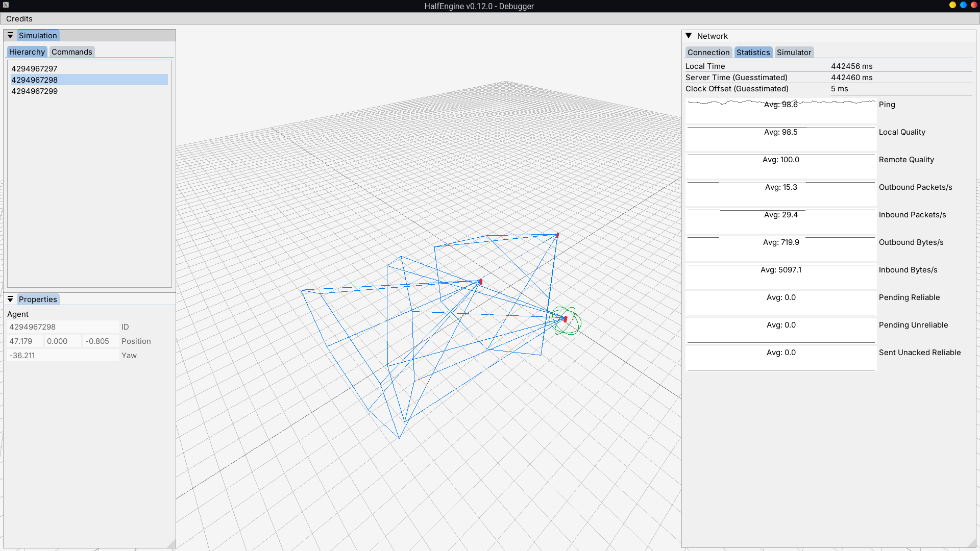Click the Local Quality graph
The image size is (980, 551).
[781, 139]
